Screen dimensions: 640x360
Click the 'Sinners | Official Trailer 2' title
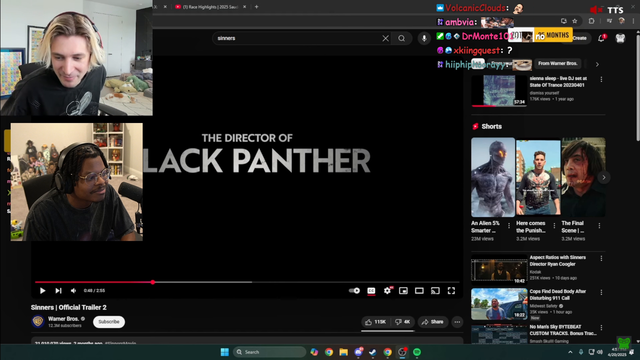click(69, 307)
